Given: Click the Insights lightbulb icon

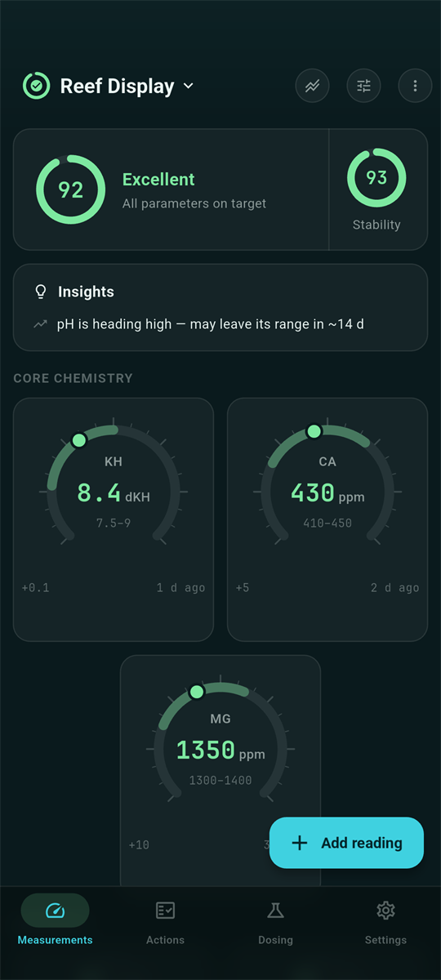Looking at the screenshot, I should pyautogui.click(x=41, y=292).
